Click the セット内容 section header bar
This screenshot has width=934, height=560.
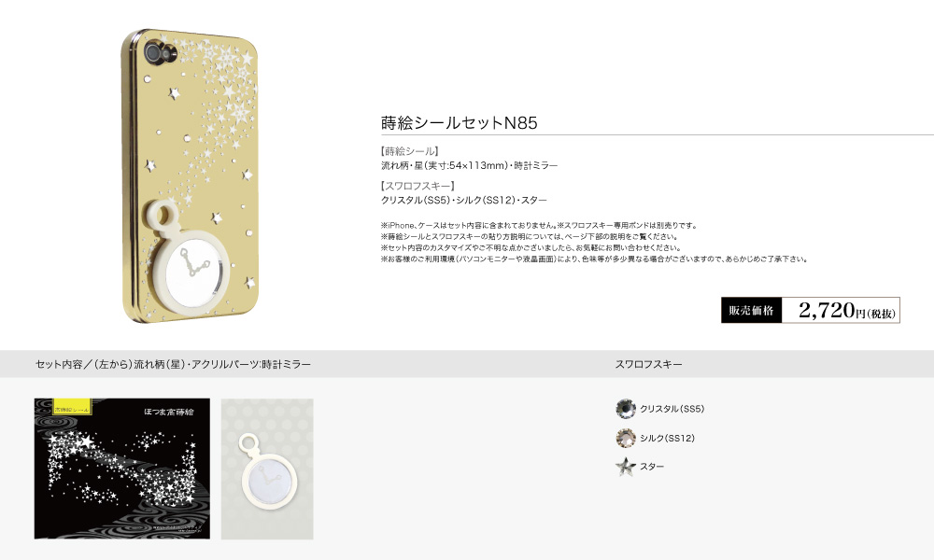pos(467,364)
